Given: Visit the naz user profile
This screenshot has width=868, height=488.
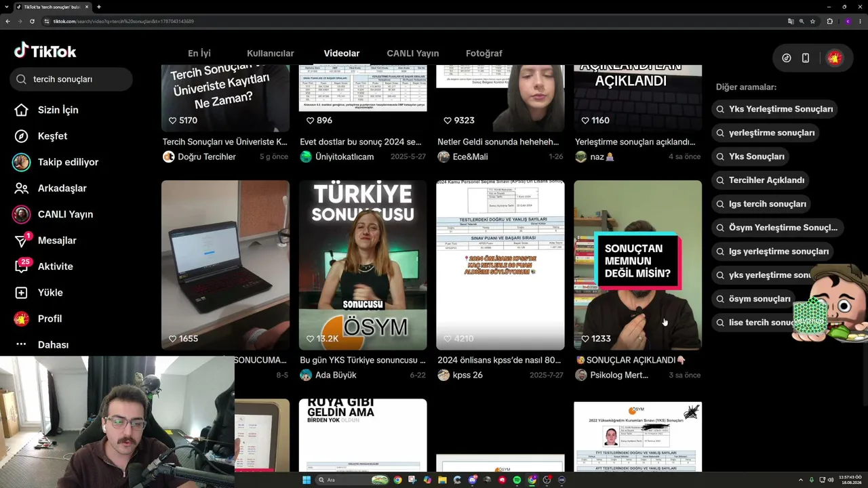Looking at the screenshot, I should pos(595,157).
